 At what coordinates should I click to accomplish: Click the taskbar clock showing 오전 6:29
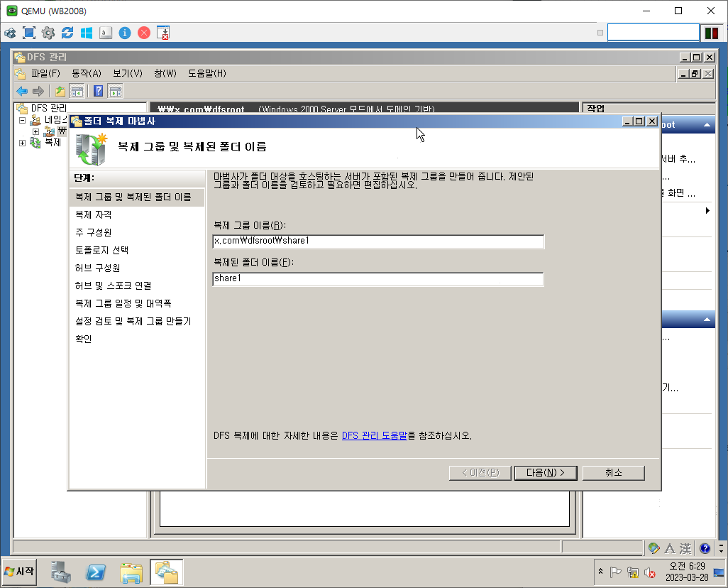coord(687,572)
